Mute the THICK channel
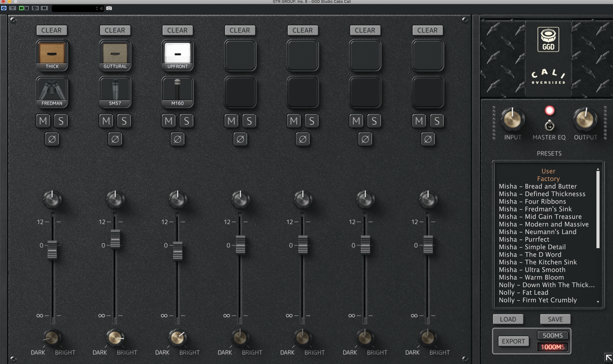Screen dimensions: 613x364 coord(43,121)
